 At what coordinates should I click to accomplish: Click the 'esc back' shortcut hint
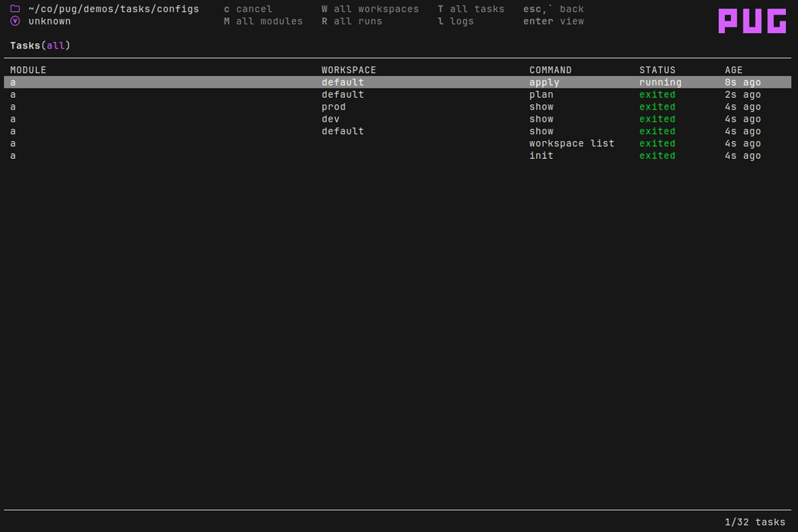pyautogui.click(x=553, y=9)
